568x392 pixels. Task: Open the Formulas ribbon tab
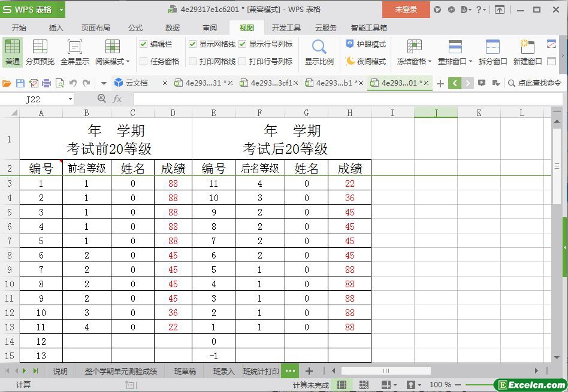pos(135,28)
